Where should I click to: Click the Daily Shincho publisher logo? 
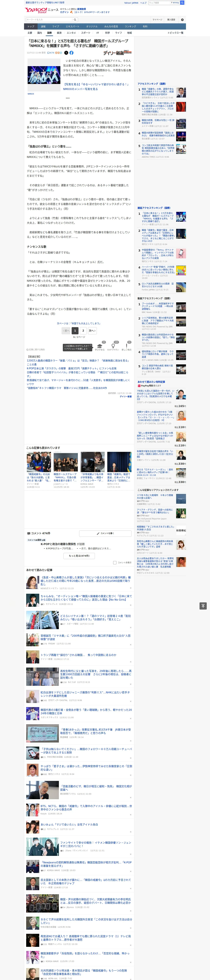[x=117, y=52]
